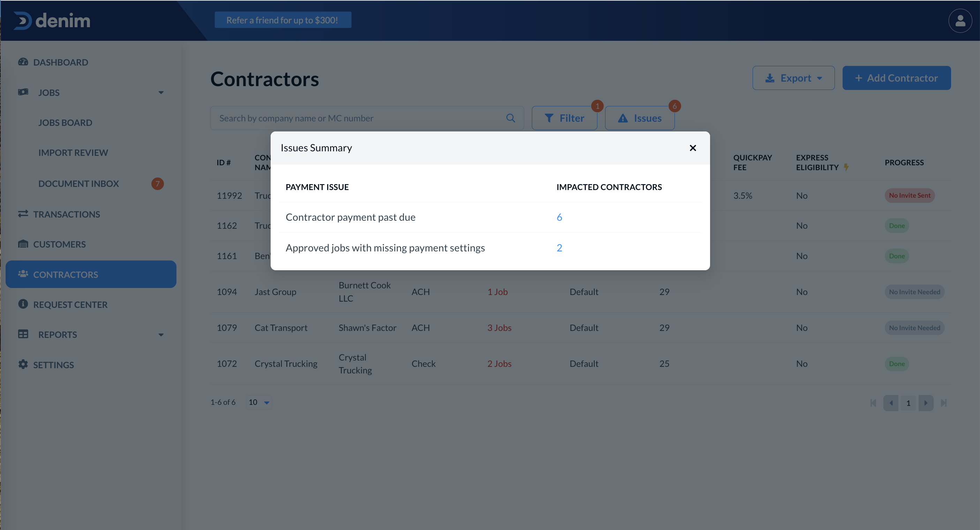Open Request Center in sidebar
980x530 pixels.
[x=70, y=305]
